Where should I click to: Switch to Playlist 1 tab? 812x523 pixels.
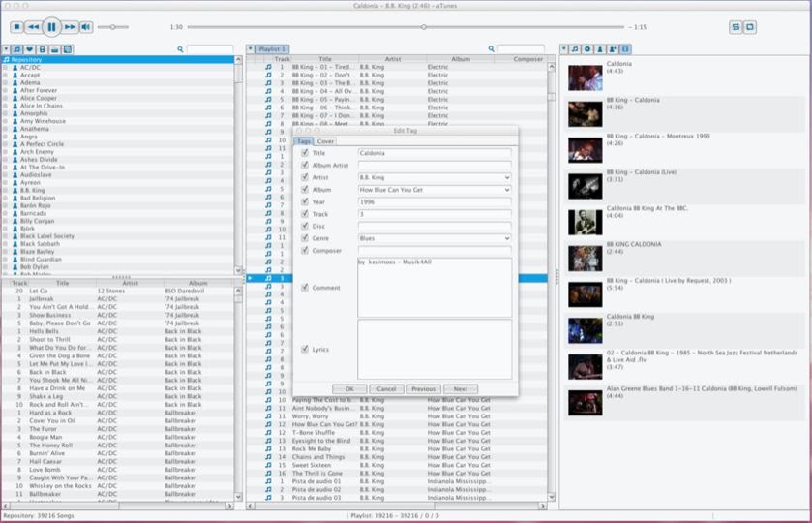[x=272, y=48]
